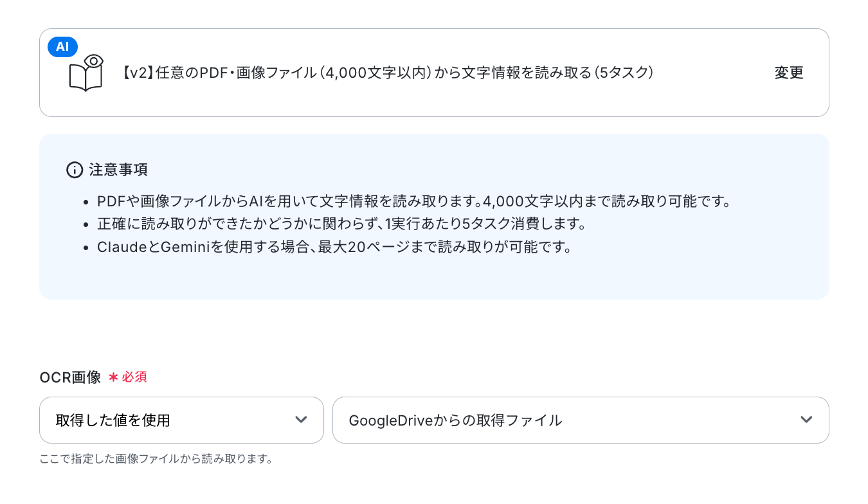This screenshot has height=504, width=868.
Task: Click the book-and-eye OCR icon
Action: 86,73
